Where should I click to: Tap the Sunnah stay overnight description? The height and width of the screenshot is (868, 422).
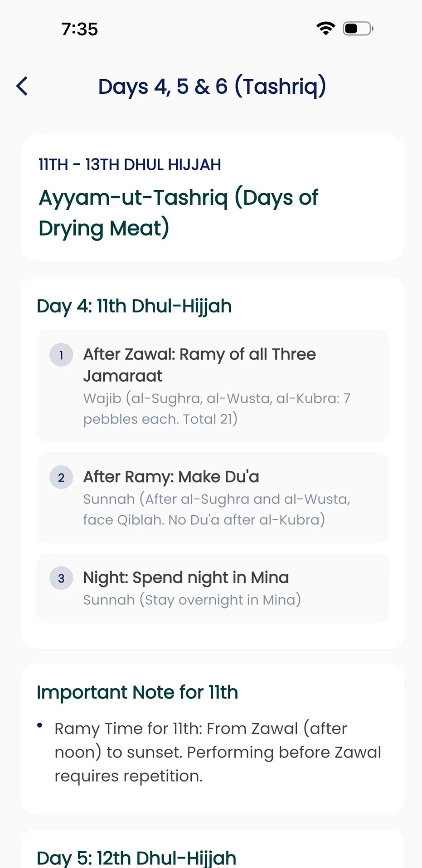(192, 600)
